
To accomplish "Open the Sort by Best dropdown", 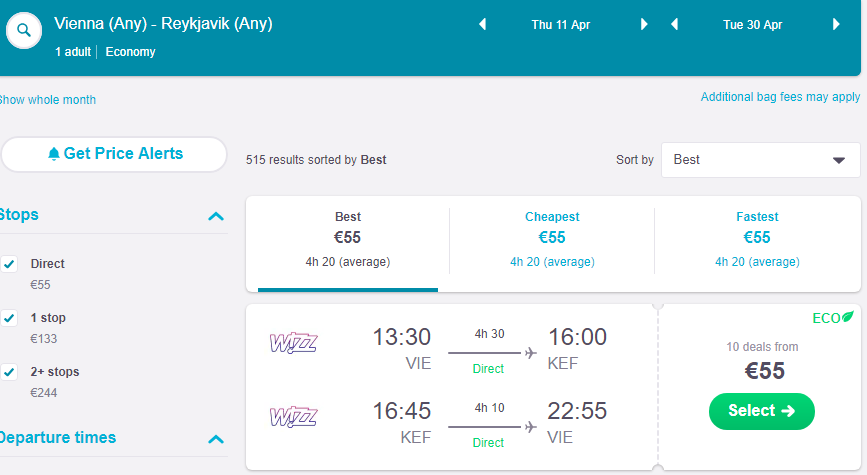I will (760, 160).
